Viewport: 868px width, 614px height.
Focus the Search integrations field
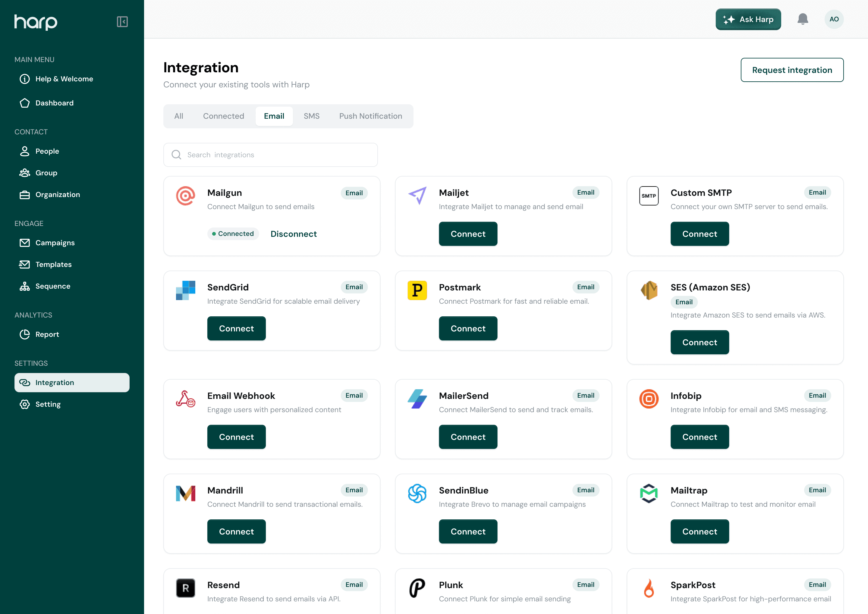270,155
